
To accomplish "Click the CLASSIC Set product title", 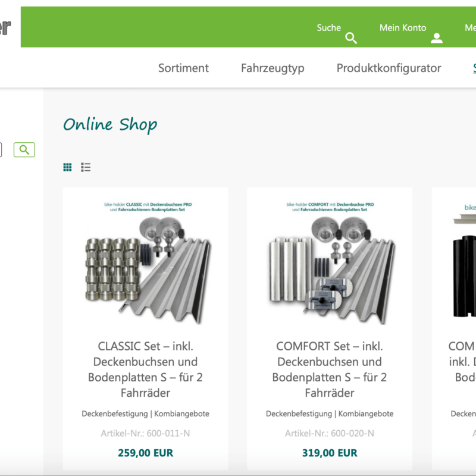I will [x=145, y=369].
